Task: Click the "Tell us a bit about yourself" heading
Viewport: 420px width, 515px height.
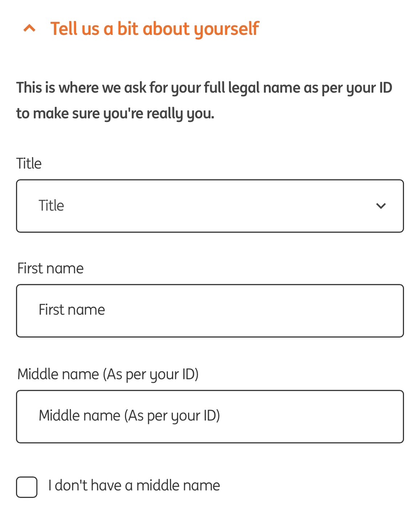Action: pyautogui.click(x=154, y=29)
